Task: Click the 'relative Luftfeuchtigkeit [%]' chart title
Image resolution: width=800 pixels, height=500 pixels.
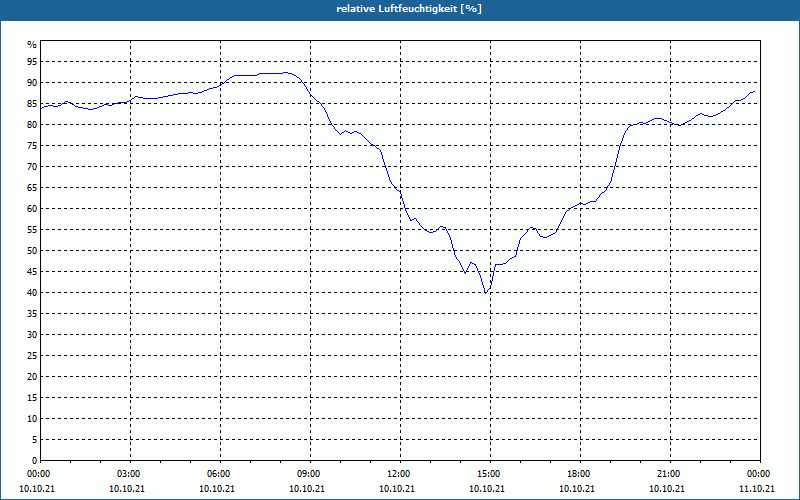Action: pyautogui.click(x=409, y=9)
